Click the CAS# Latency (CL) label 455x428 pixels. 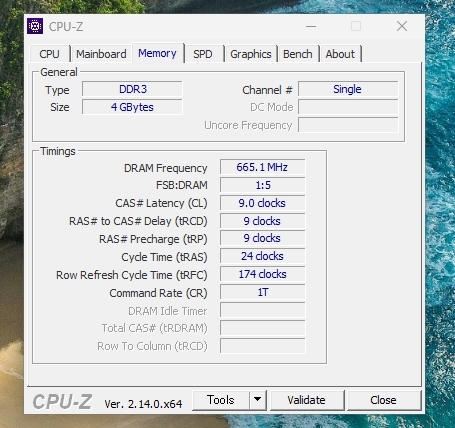(161, 203)
